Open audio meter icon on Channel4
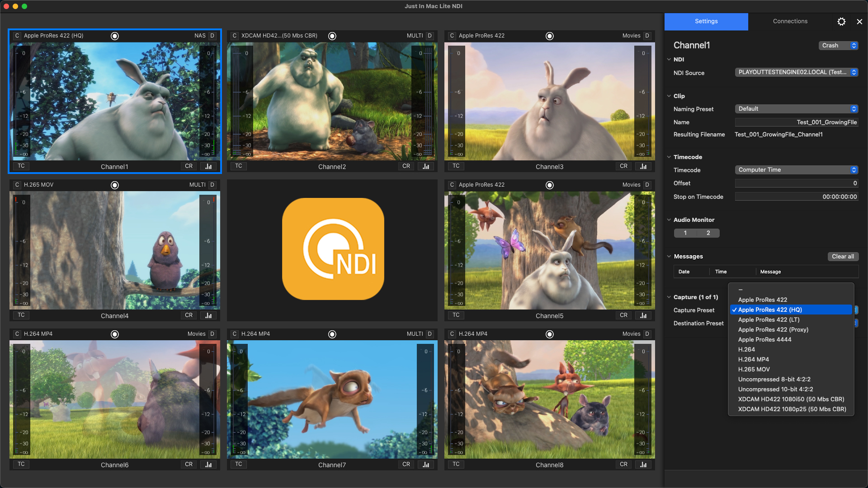Image resolution: width=868 pixels, height=488 pixels. click(x=208, y=315)
